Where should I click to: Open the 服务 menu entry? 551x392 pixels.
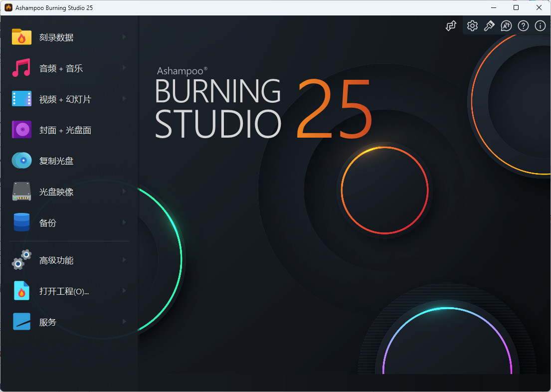pos(70,322)
